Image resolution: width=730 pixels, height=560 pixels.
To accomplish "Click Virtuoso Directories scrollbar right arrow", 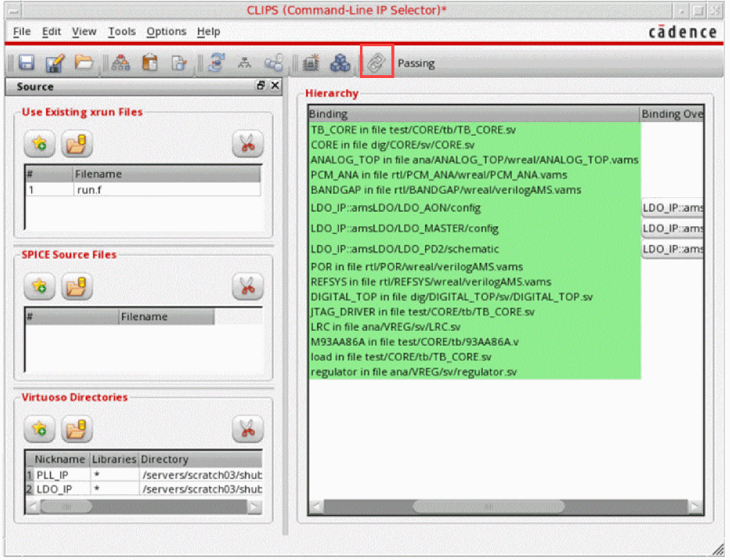I will [x=254, y=507].
